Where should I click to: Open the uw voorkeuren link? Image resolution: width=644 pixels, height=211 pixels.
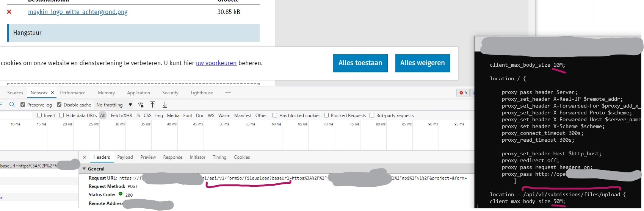(x=216, y=63)
